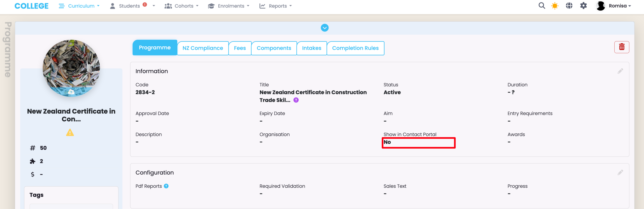The image size is (644, 209).
Task: Open the Reports menu
Action: coord(276,6)
